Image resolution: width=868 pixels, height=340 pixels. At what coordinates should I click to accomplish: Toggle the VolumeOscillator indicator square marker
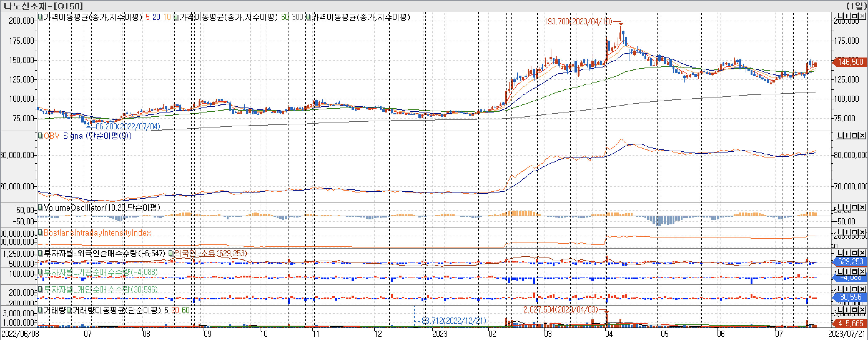[41, 207]
